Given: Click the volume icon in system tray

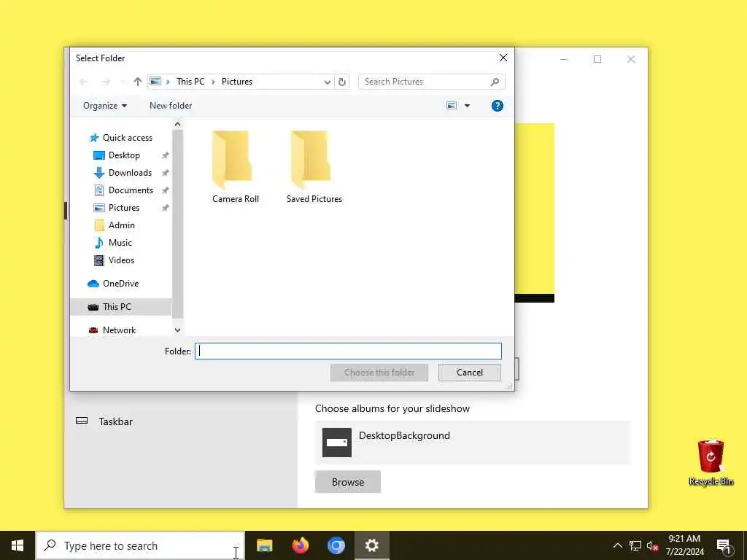Looking at the screenshot, I should (x=652, y=545).
